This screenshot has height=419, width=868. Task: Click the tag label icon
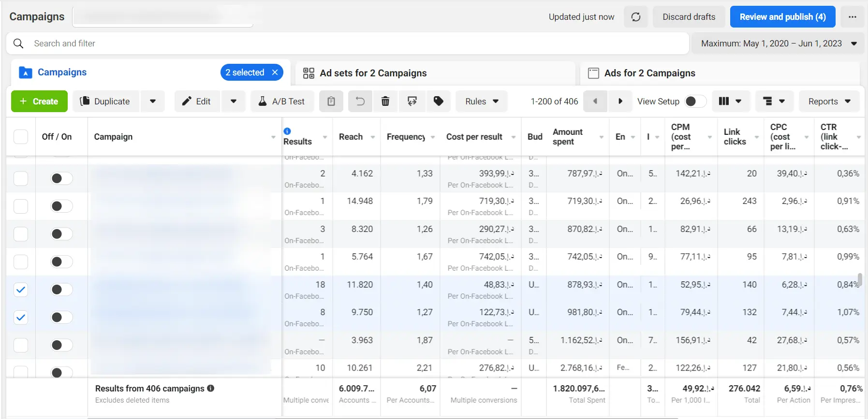pyautogui.click(x=439, y=101)
